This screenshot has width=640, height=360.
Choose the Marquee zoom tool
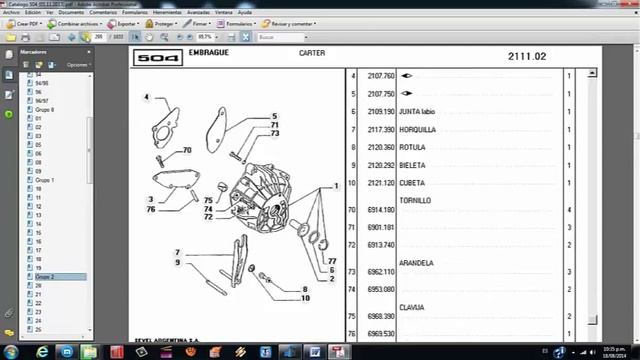(x=164, y=38)
